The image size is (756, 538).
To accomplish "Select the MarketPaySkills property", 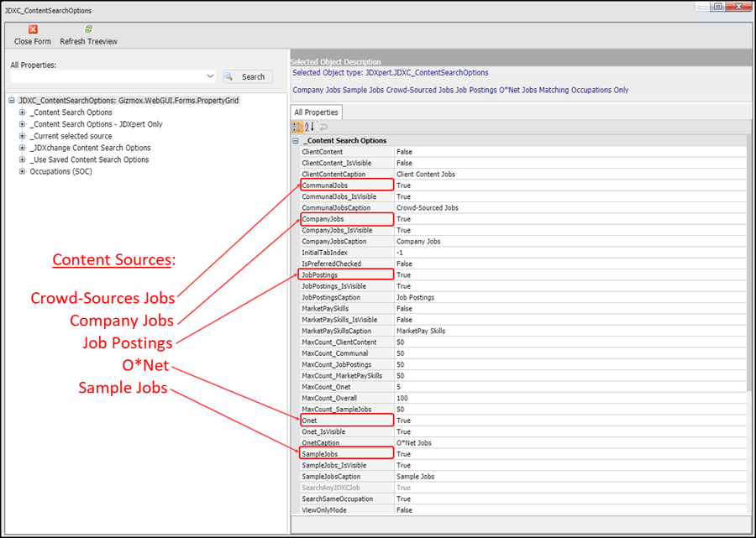I will click(x=325, y=309).
